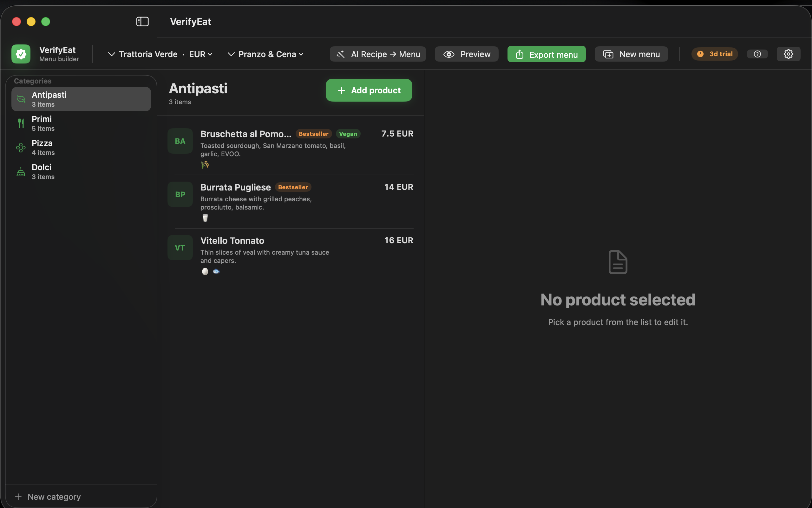This screenshot has width=812, height=508.
Task: Select the Burrata Pugliese product
Action: (x=291, y=202)
